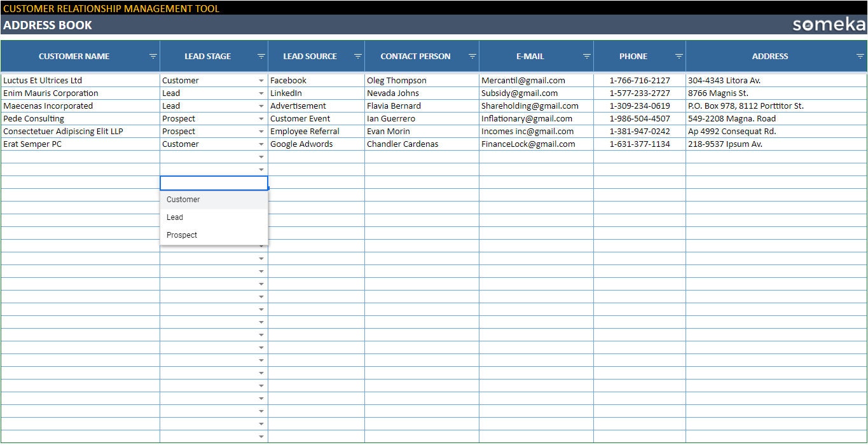868x445 pixels.
Task: Click the ADDRESS BOOK header bar
Action: (x=48, y=25)
